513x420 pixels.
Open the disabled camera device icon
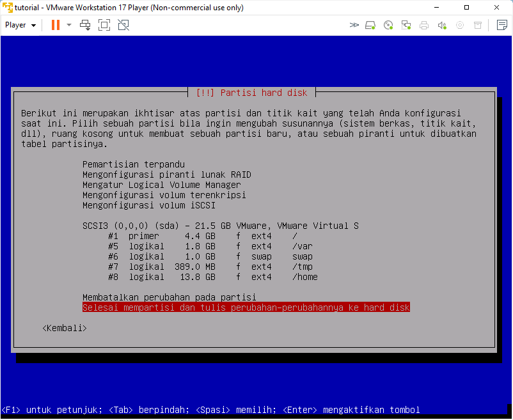(x=460, y=25)
